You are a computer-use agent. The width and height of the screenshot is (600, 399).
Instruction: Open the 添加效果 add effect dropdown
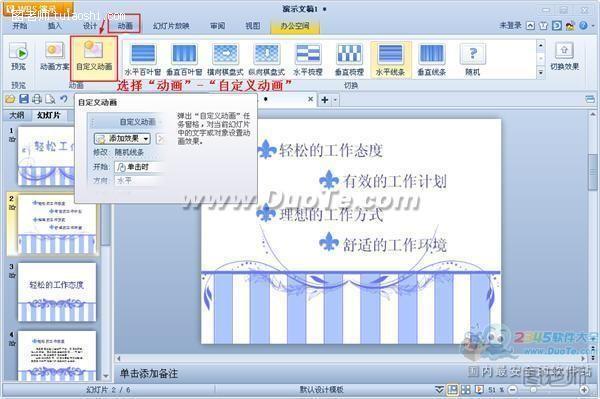(x=122, y=138)
